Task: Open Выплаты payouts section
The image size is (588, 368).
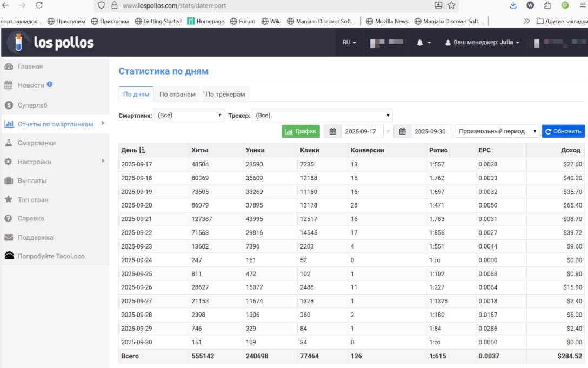Action: pos(32,181)
